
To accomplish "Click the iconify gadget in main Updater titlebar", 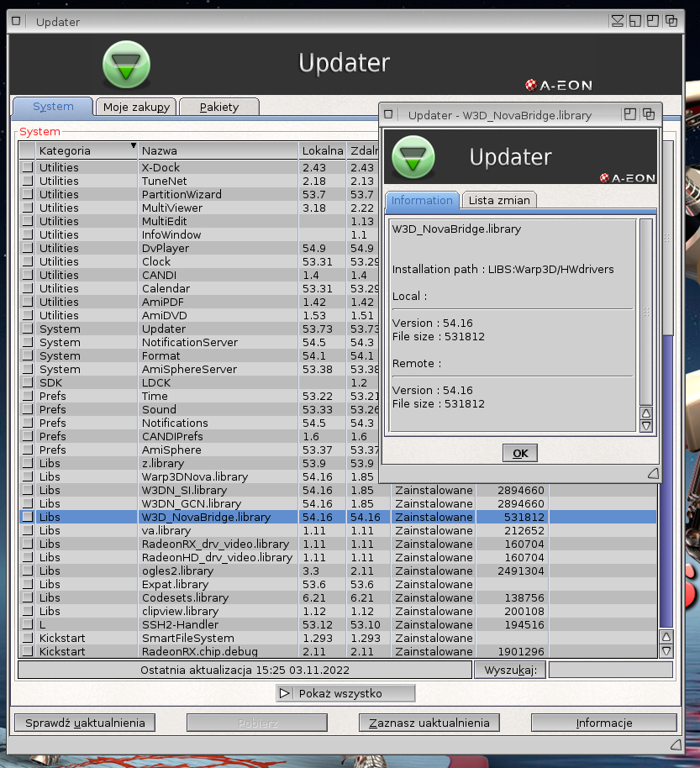I will coord(617,21).
